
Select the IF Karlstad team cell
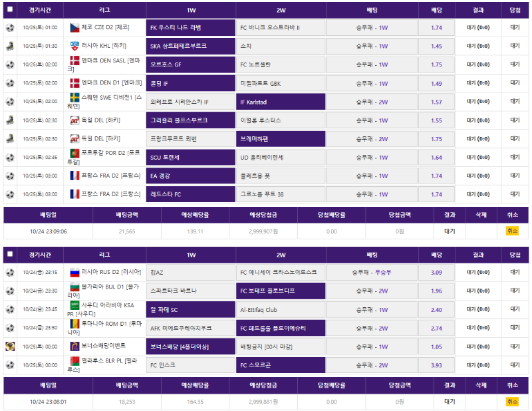coord(281,102)
